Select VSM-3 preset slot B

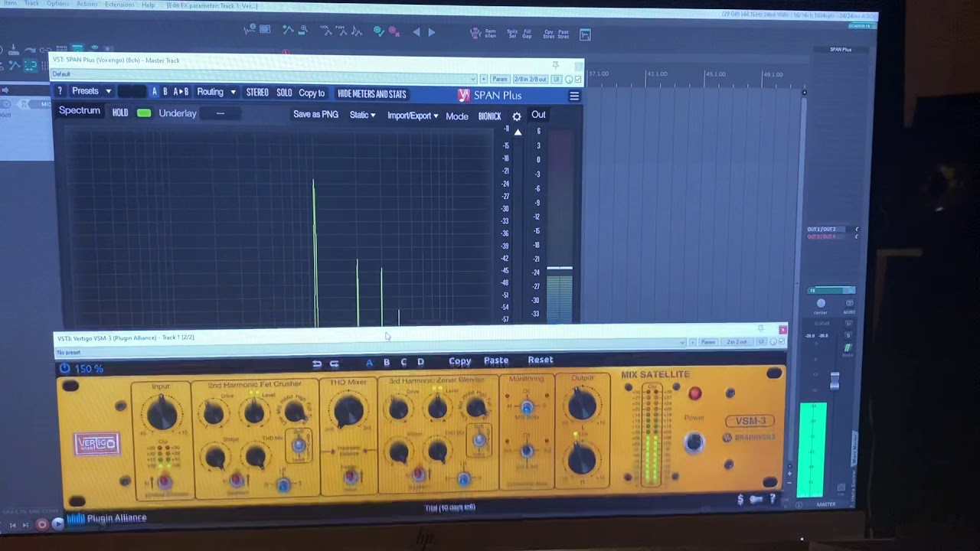[x=387, y=363]
